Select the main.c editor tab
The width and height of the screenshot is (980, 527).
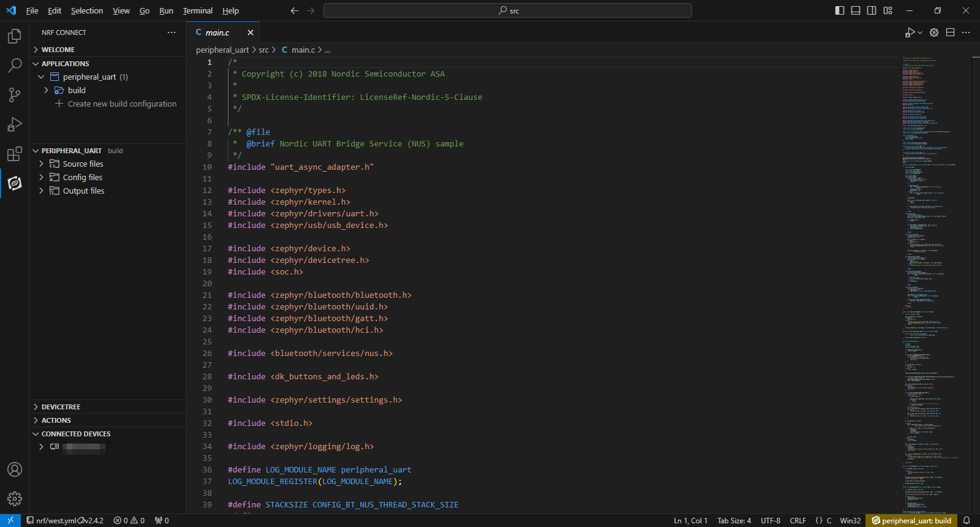[x=217, y=32]
